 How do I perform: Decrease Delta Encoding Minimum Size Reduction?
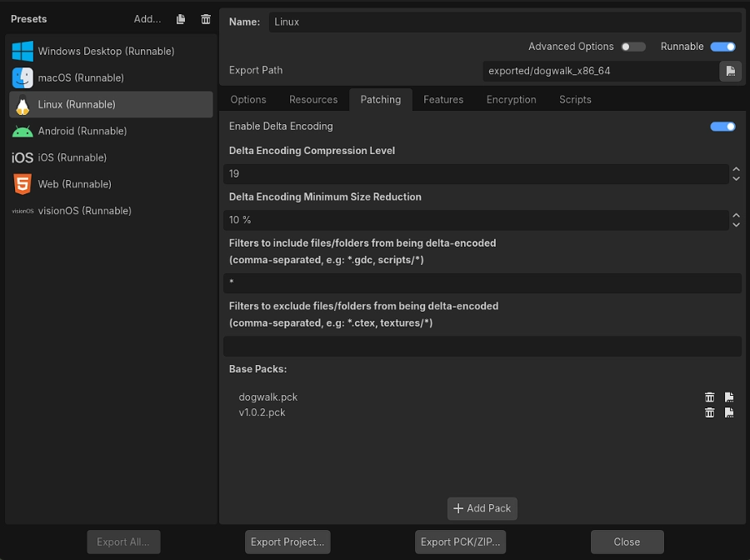736,224
